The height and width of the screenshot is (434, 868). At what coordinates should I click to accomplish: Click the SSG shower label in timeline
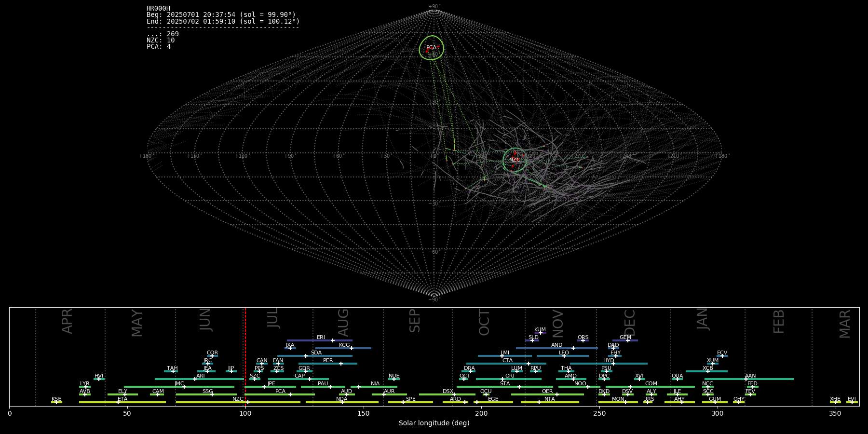[207, 392]
